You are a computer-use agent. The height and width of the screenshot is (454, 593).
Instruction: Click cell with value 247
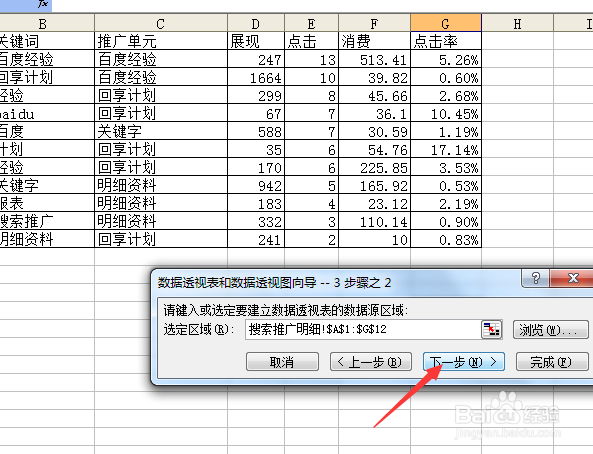click(256, 59)
